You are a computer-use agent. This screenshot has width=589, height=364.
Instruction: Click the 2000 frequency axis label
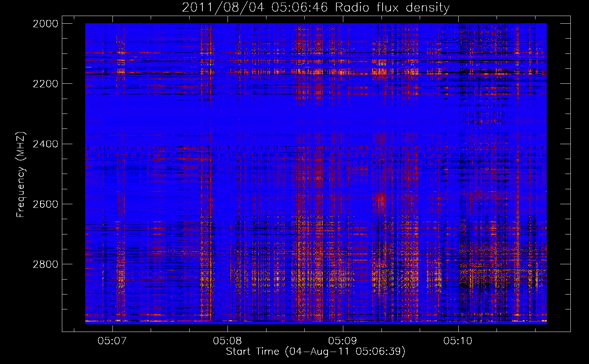coord(46,24)
